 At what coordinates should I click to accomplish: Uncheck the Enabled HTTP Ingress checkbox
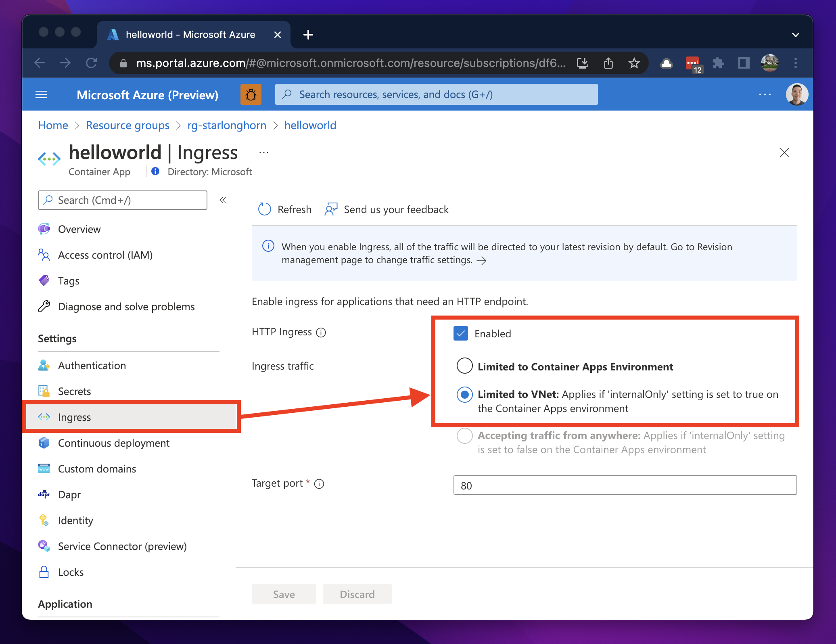(460, 334)
